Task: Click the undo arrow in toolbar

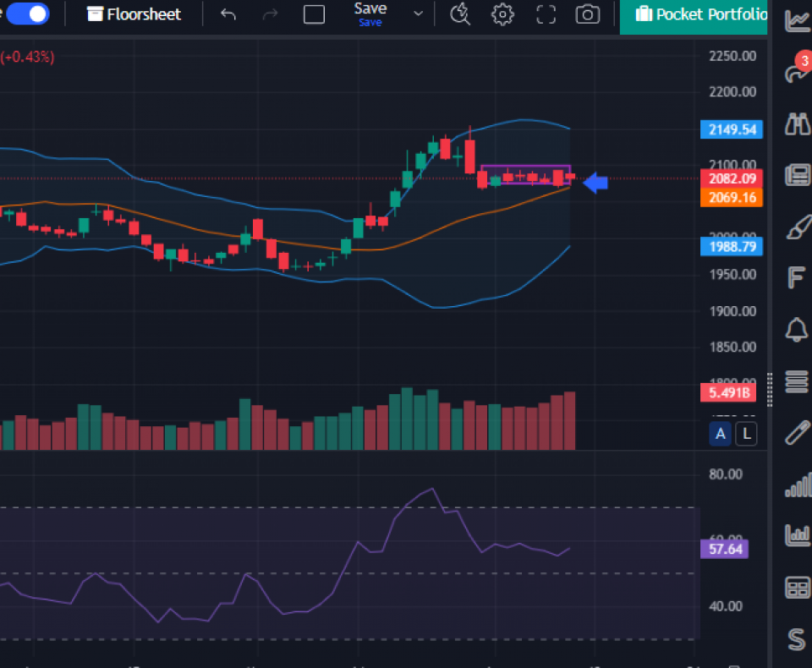Action: (228, 14)
